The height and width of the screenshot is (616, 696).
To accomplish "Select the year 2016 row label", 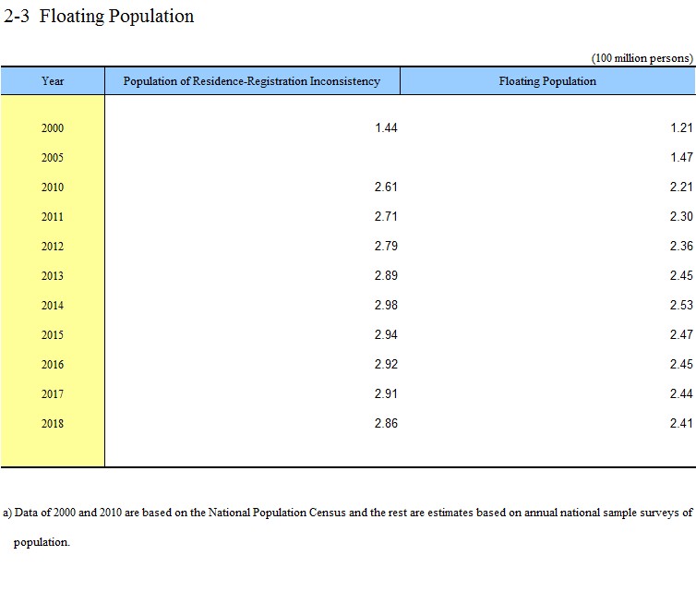I will pos(53,364).
